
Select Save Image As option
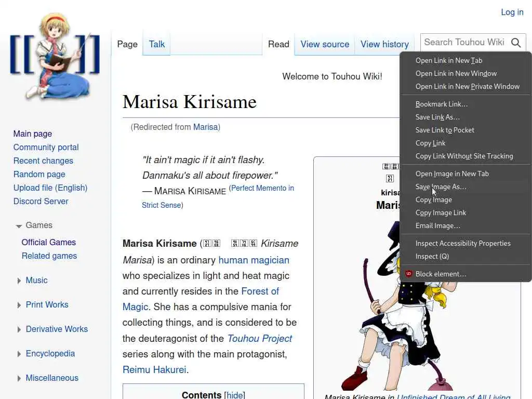click(465, 187)
